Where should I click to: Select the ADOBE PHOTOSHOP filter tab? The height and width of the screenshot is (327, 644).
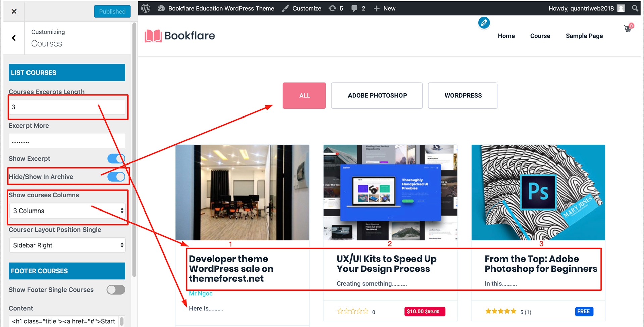click(x=377, y=95)
